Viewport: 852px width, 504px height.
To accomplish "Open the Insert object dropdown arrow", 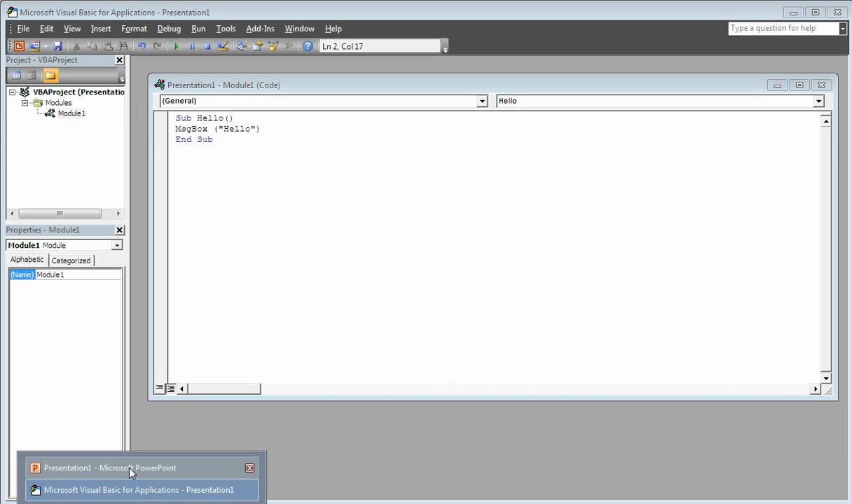I will click(46, 46).
